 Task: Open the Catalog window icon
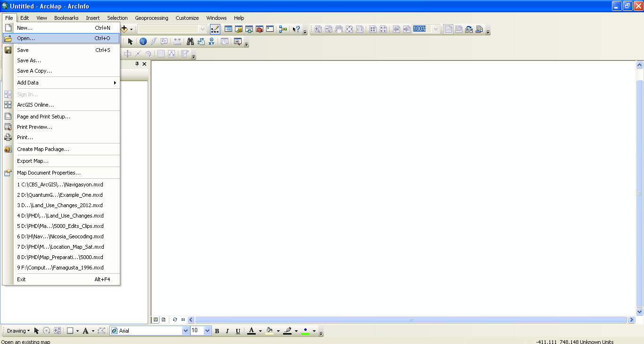pos(239,29)
